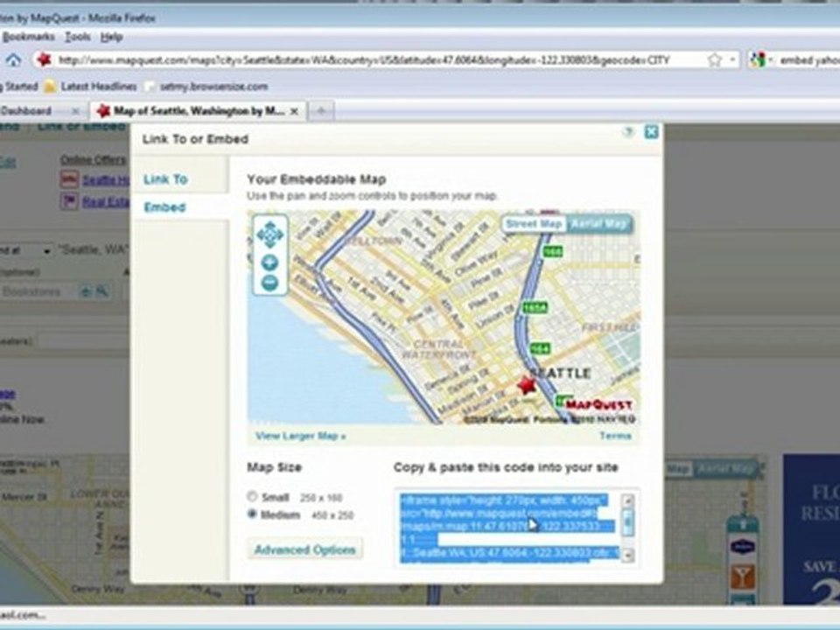
Task: Click the bookmark star in the address bar
Action: tap(714, 60)
